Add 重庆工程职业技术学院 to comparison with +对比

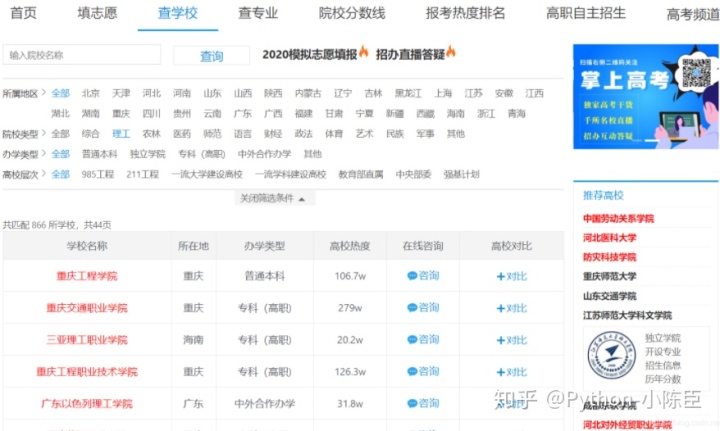[512, 372]
